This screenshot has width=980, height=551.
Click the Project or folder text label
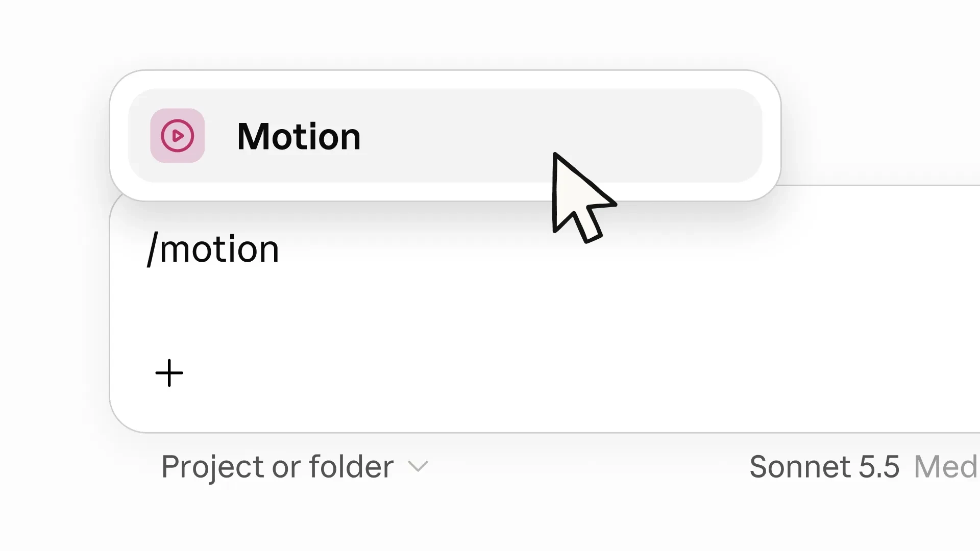(x=277, y=466)
